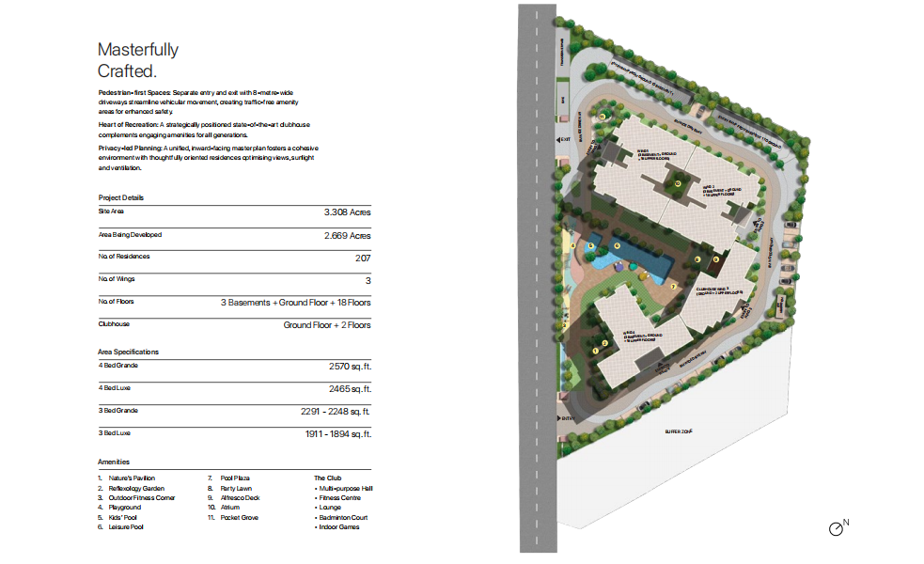924x564 pixels.
Task: Select the Atrium marker 10 on the site plan
Action: (677, 183)
